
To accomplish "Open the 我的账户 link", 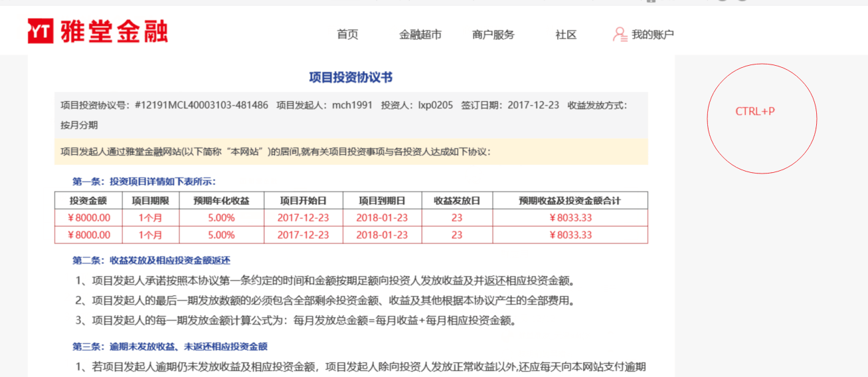I will [652, 35].
